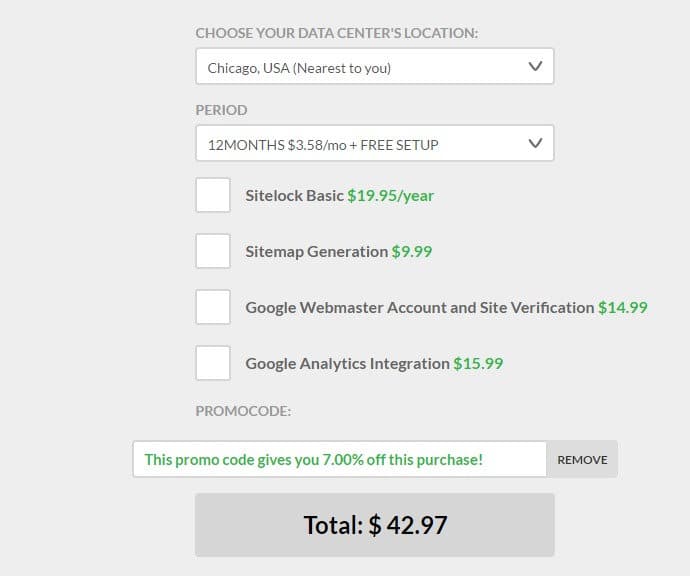Select the Google Webmaster Account and Site Verification label
Image resolution: width=690 pixels, height=576 pixels.
coord(420,308)
